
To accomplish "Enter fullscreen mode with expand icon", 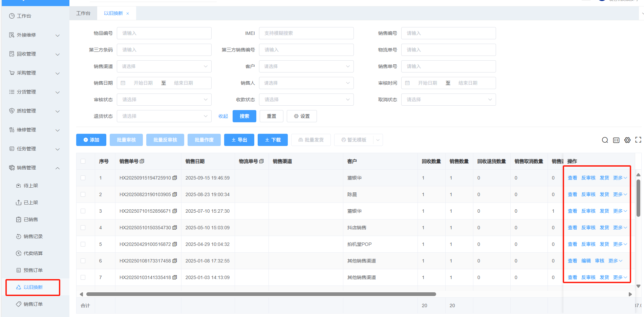I will [x=638, y=140].
